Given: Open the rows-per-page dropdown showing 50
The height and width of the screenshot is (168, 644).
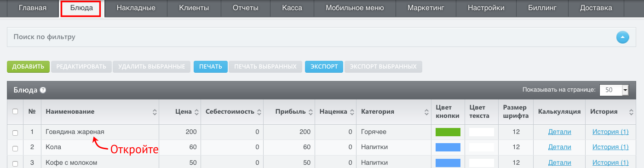Looking at the screenshot, I should pos(614,90).
